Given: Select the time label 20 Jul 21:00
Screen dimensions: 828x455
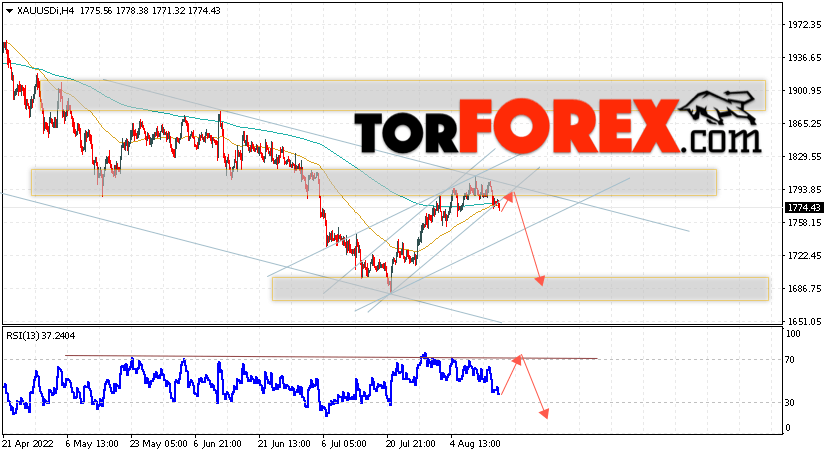Looking at the screenshot, I should click(x=410, y=444).
